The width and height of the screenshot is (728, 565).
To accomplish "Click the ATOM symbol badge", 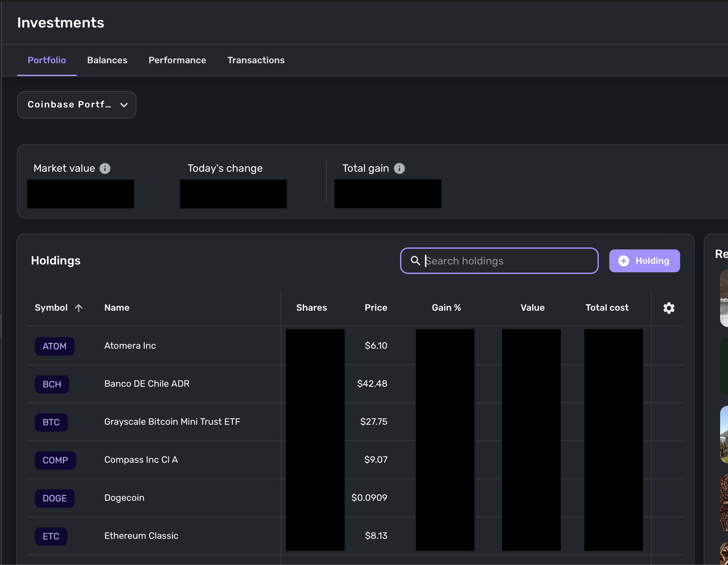I will coord(55,346).
